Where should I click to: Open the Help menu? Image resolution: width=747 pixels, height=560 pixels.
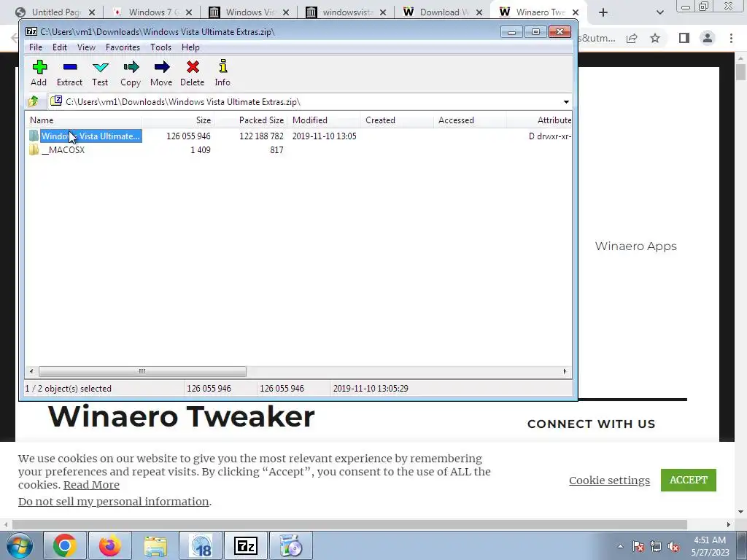(x=190, y=47)
